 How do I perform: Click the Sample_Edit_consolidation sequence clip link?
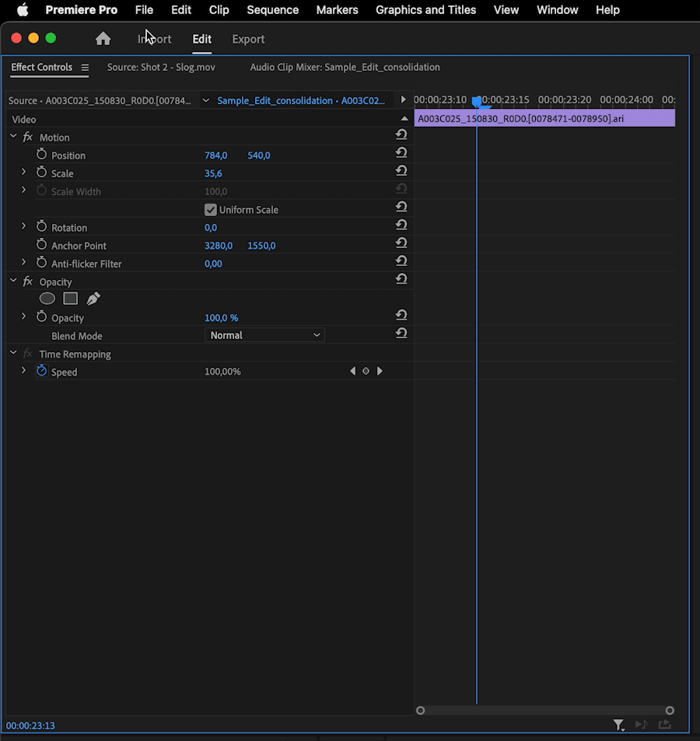point(301,100)
